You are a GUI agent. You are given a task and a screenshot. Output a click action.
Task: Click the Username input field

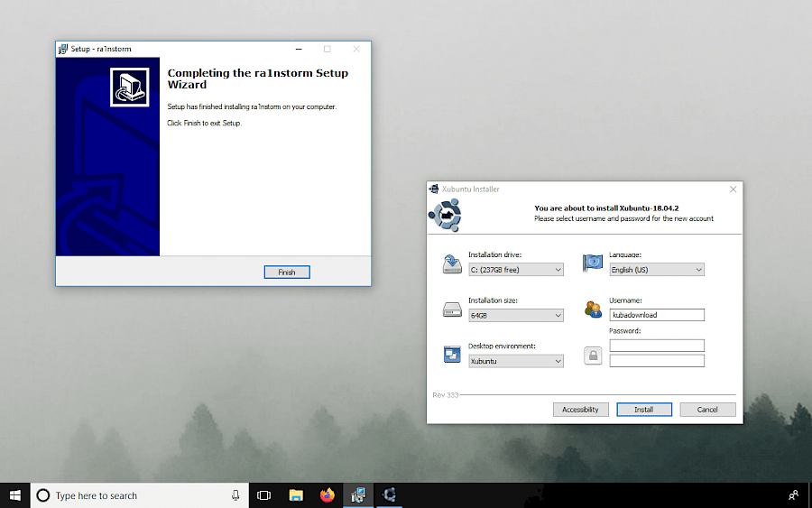(657, 315)
